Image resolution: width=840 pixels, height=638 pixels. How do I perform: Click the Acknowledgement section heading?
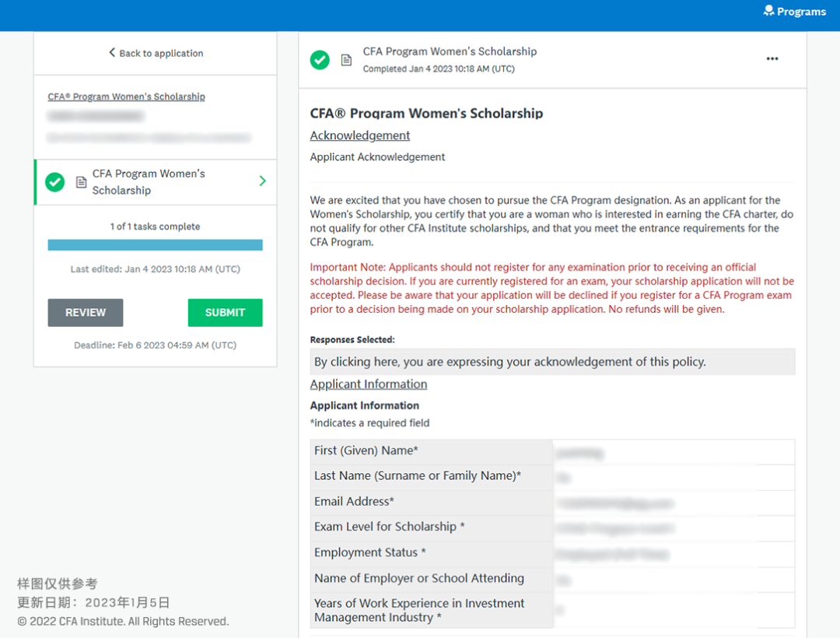359,135
